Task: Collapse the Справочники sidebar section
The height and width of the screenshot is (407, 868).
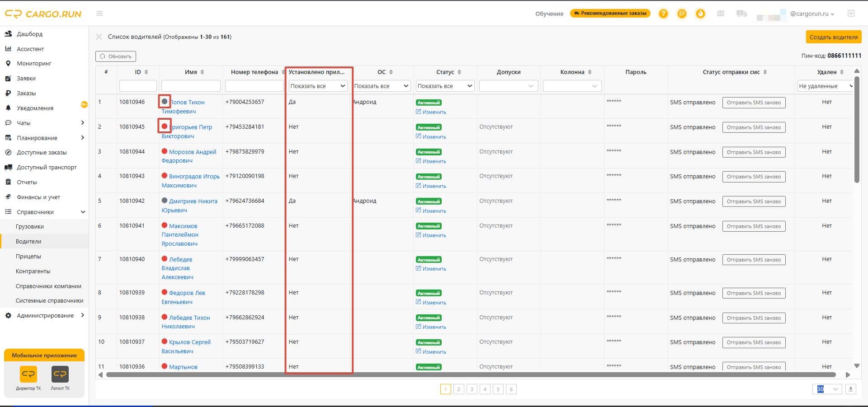Action: [83, 212]
